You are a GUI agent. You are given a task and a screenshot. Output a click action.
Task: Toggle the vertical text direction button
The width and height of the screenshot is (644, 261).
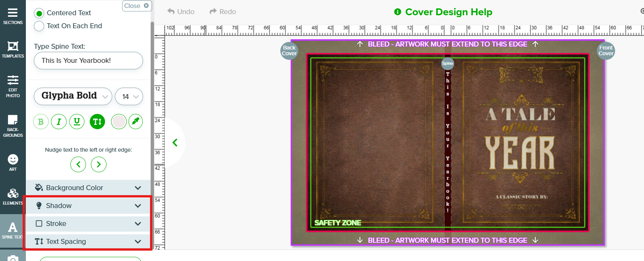(97, 122)
